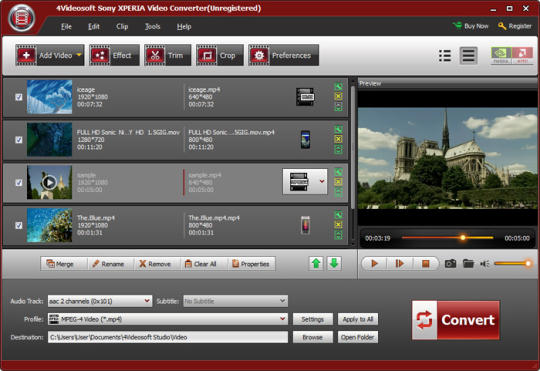Click the top green edit icon in iceage row
540x371 pixels.
(x=338, y=87)
